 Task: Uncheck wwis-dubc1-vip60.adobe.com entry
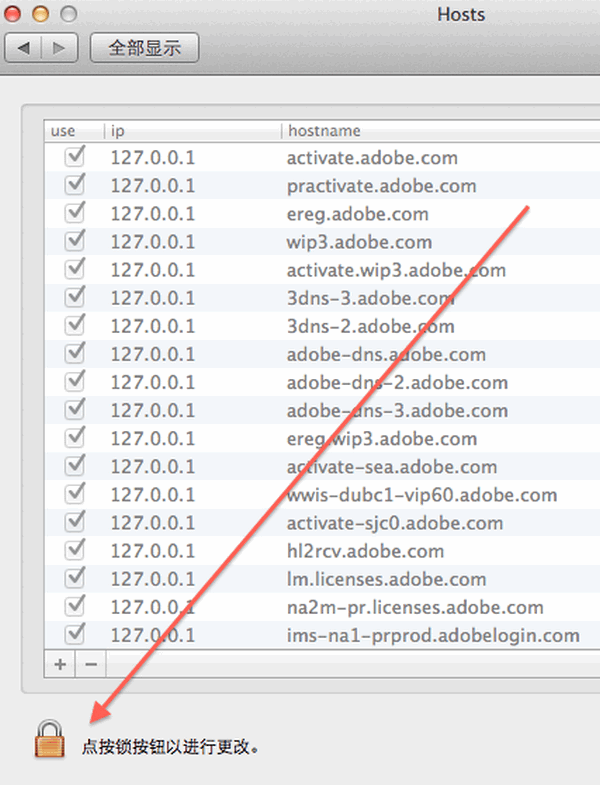point(75,494)
